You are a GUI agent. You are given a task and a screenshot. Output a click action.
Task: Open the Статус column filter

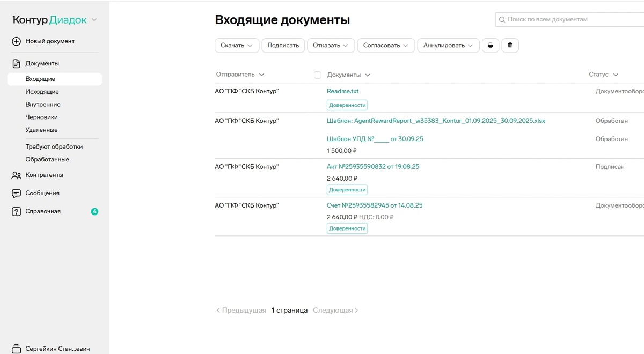click(604, 75)
